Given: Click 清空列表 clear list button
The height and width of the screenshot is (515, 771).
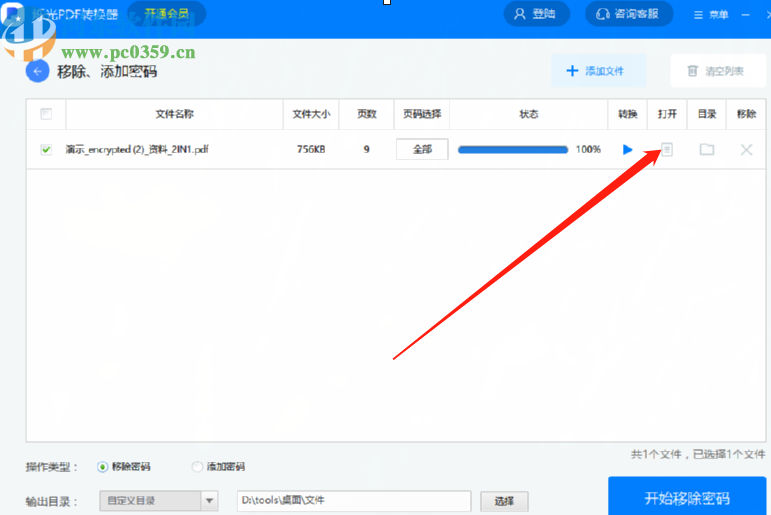Looking at the screenshot, I should click(718, 71).
